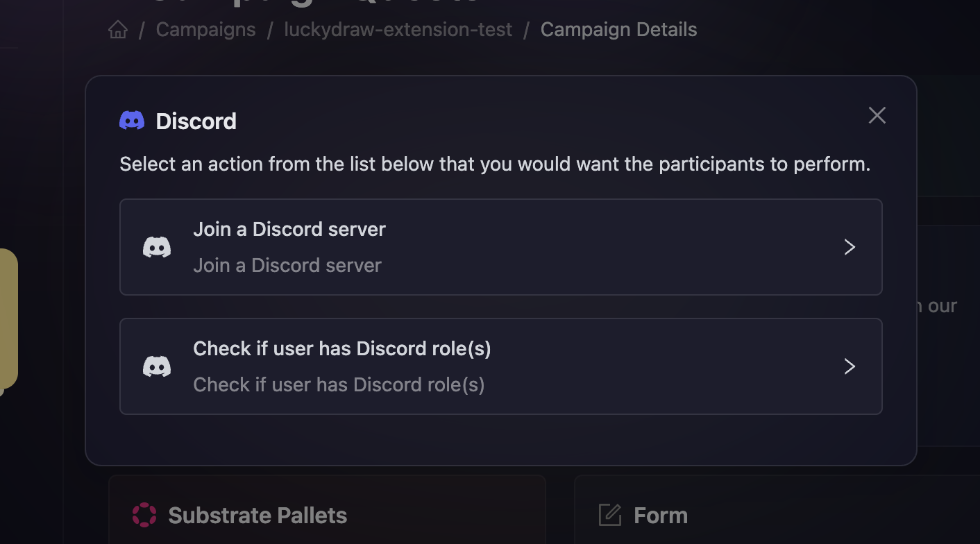
Task: Dismiss the Discord action dialog
Action: 877,115
